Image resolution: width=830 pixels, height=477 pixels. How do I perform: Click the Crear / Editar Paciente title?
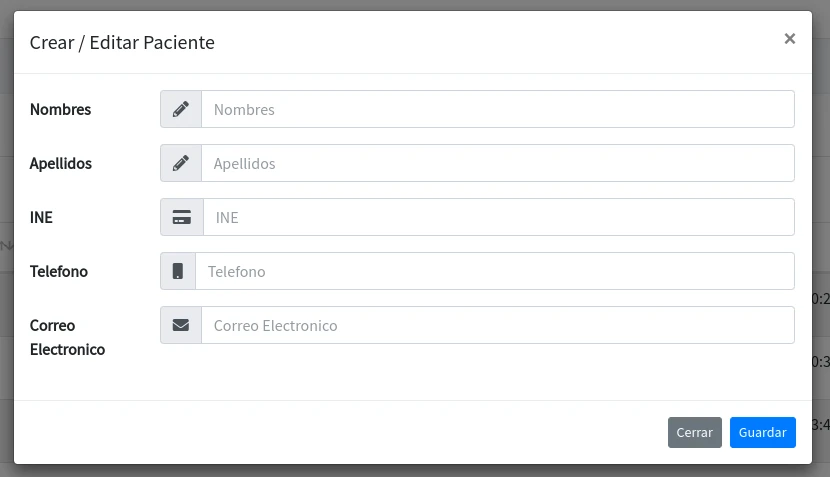click(x=122, y=42)
